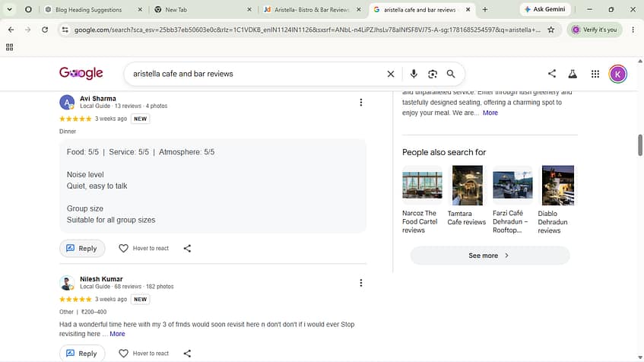
Task: Open more options for Avi Sharma's review
Action: pyautogui.click(x=360, y=103)
